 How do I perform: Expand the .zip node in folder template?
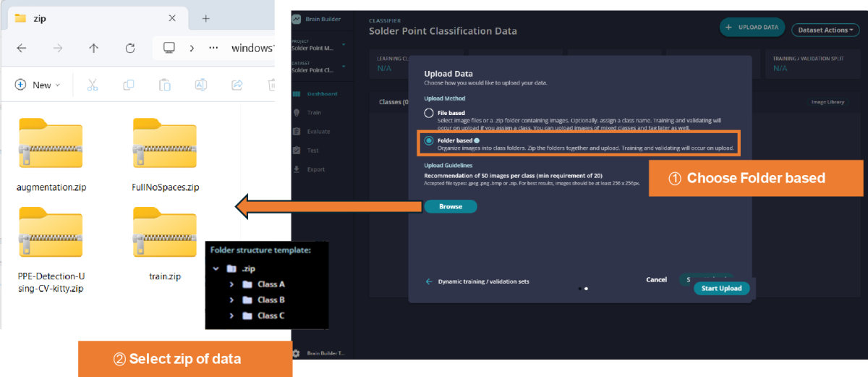216,268
